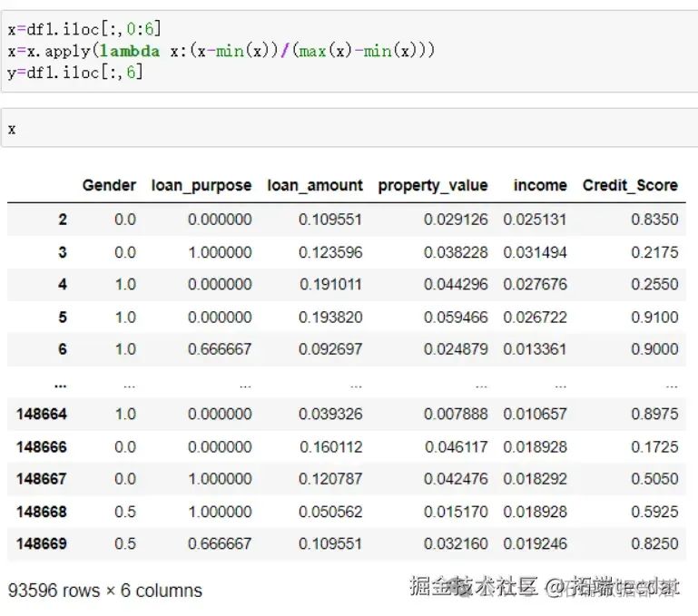Select row index 2

[x=63, y=220]
